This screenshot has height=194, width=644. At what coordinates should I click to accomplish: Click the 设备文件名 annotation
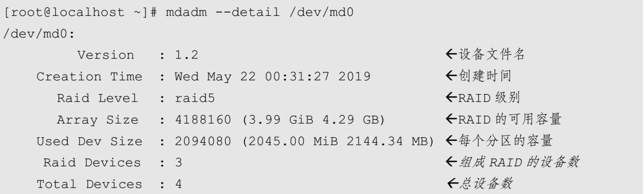pyautogui.click(x=491, y=55)
